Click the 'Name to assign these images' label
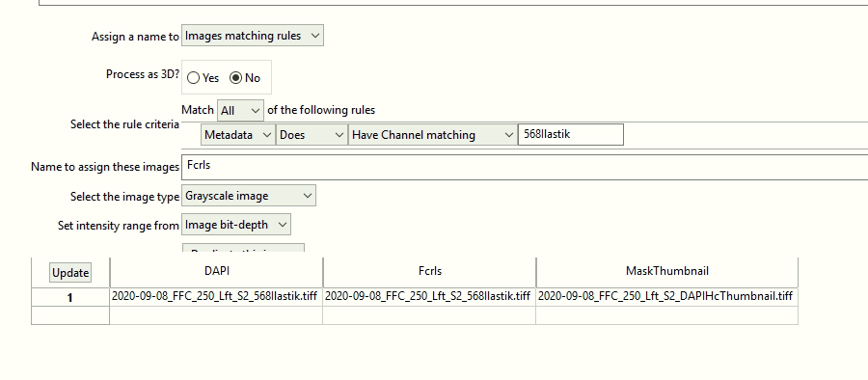The image size is (868, 380). pos(105,167)
